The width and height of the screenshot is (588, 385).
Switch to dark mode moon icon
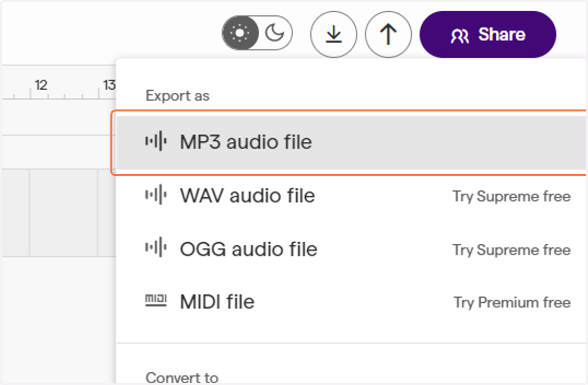(274, 33)
